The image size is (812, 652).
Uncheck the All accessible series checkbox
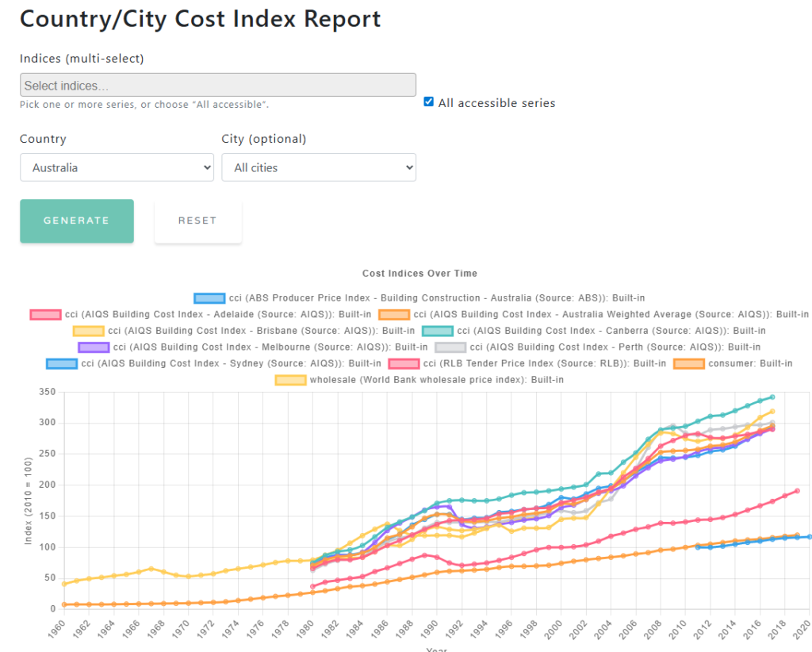coord(428,102)
